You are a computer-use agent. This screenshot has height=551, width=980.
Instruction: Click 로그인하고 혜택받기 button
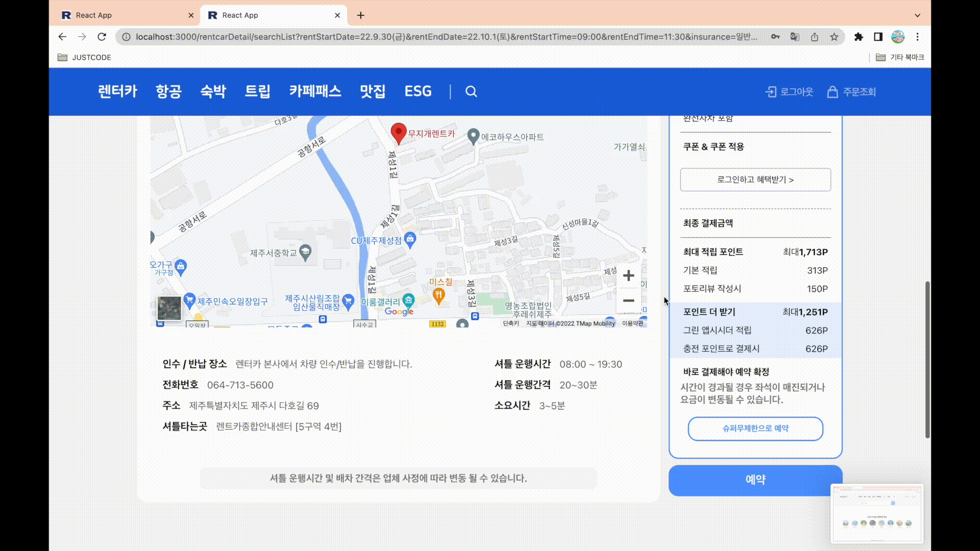point(755,180)
